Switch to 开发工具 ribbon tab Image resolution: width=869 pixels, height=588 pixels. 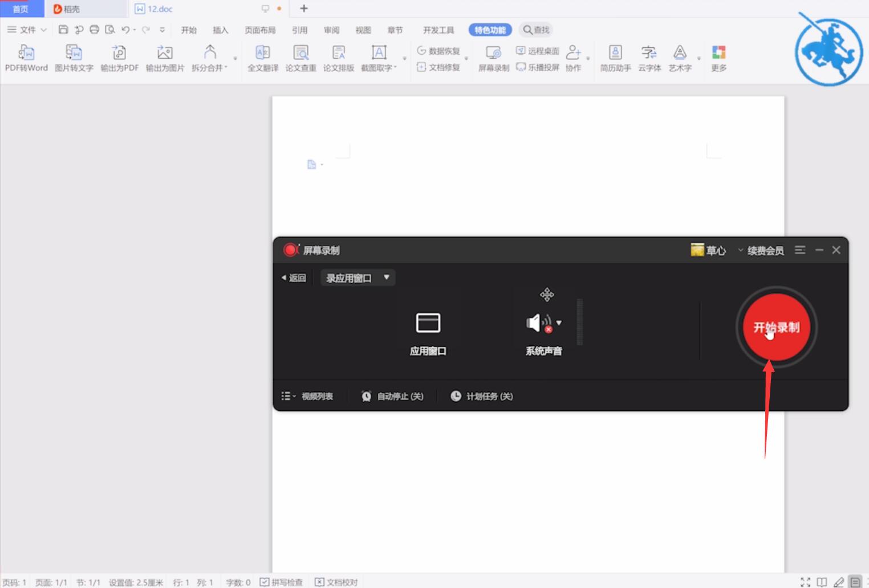438,30
